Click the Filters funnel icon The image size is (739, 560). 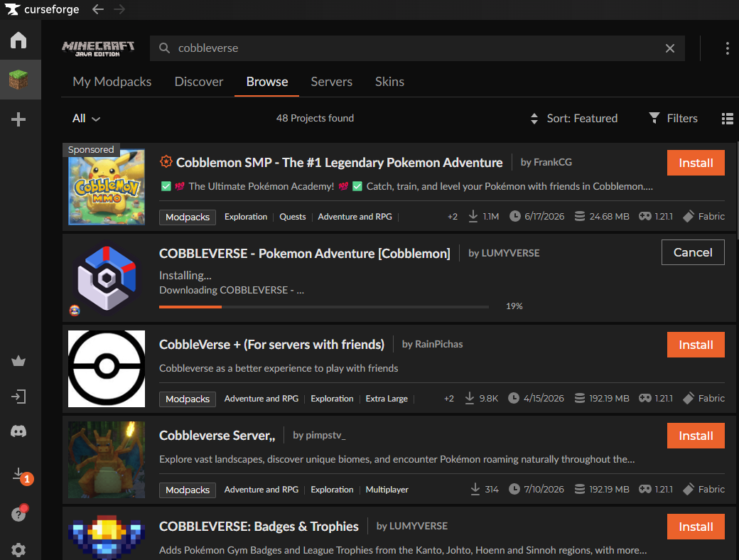point(654,118)
